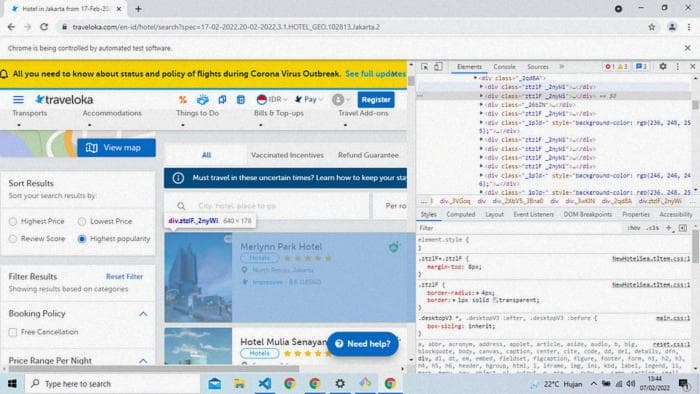
Task: Toggle the .cls classes button
Action: click(x=653, y=228)
